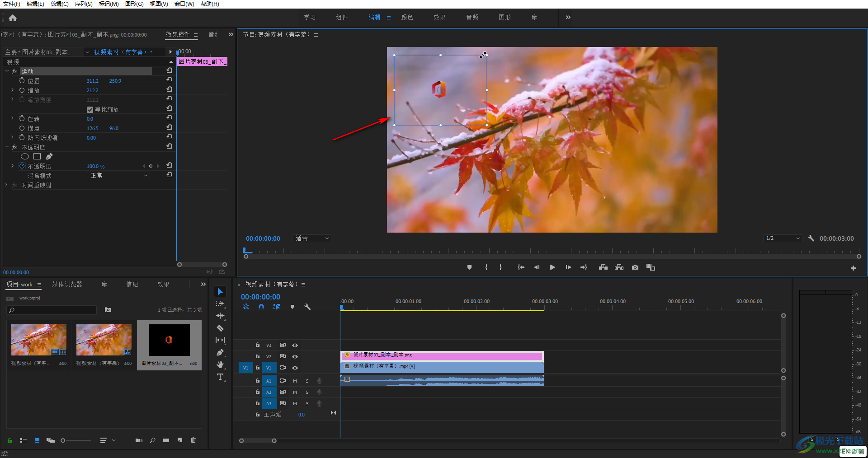Image resolution: width=868 pixels, height=458 pixels.
Task: Toggle V1 track output eye
Action: pos(295,368)
